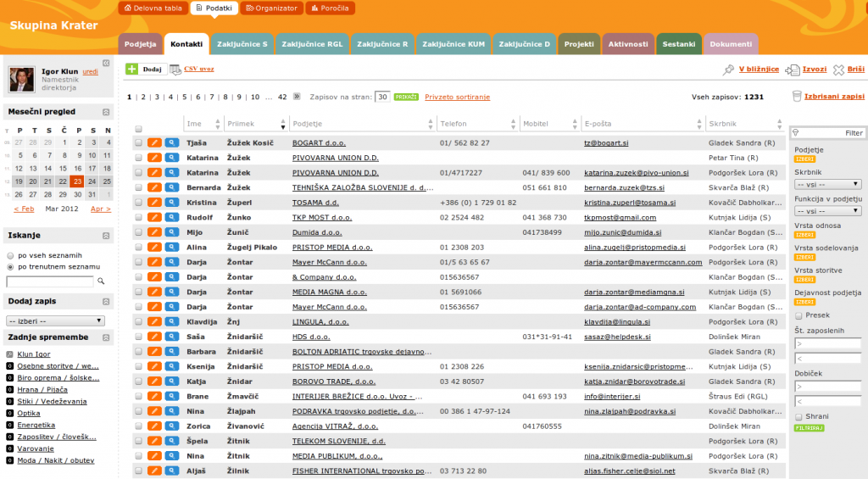Image resolution: width=868 pixels, height=479 pixels.
Task: Edit Saša Žnidaršič with pencil icon
Action: tap(154, 337)
